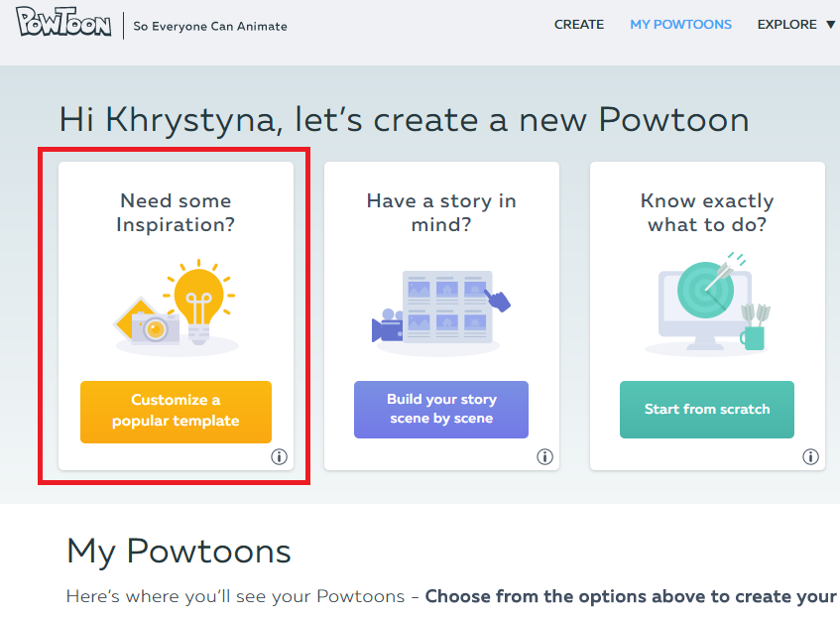The image size is (840, 618).
Task: Open the EXPLORE menu
Action: 786,25
